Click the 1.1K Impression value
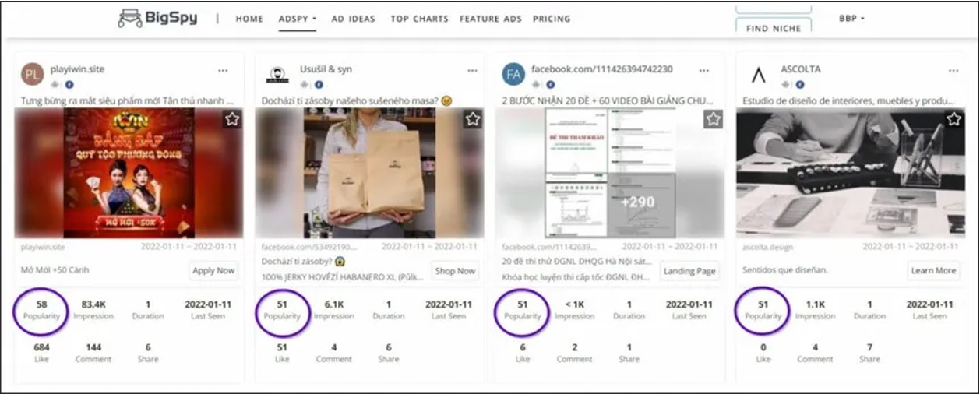980x394 pixels. click(x=815, y=304)
